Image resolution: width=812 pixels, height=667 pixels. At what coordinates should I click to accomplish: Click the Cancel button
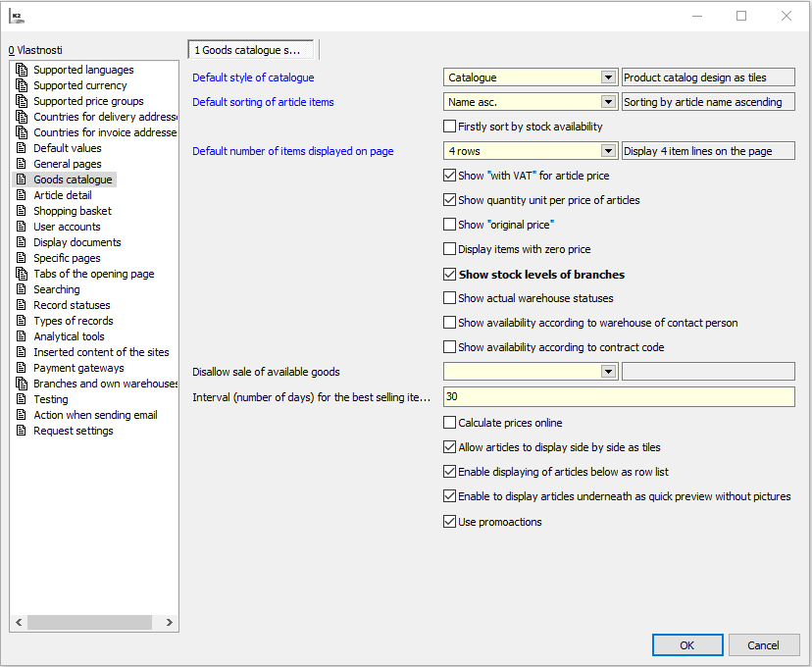[763, 644]
